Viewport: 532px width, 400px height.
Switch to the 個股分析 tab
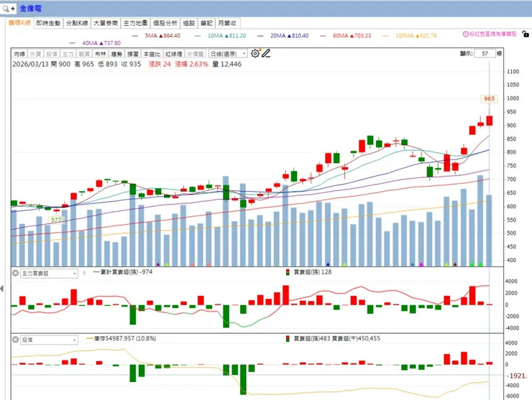pyautogui.click(x=165, y=23)
